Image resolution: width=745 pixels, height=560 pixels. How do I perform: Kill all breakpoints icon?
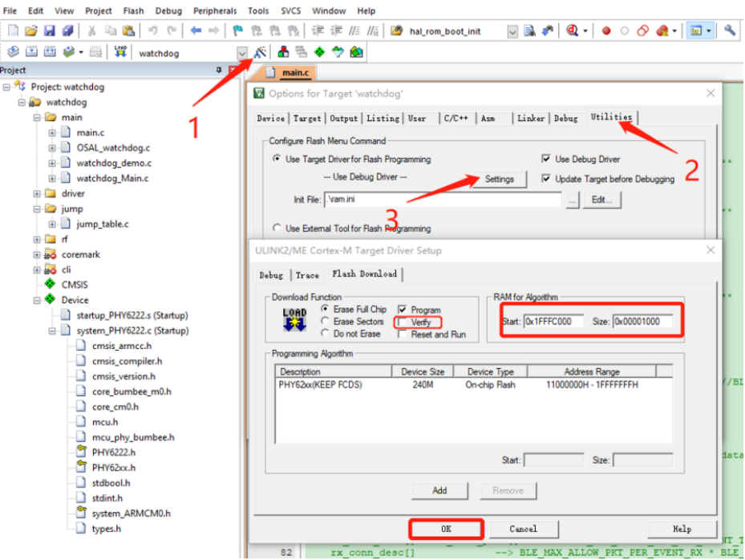click(x=662, y=31)
